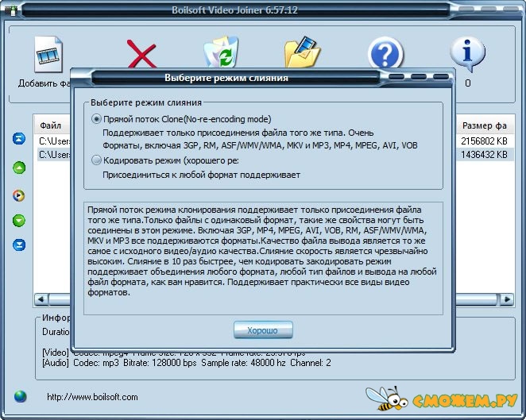Click the formats line mentioning 3GP, RM

(x=260, y=145)
